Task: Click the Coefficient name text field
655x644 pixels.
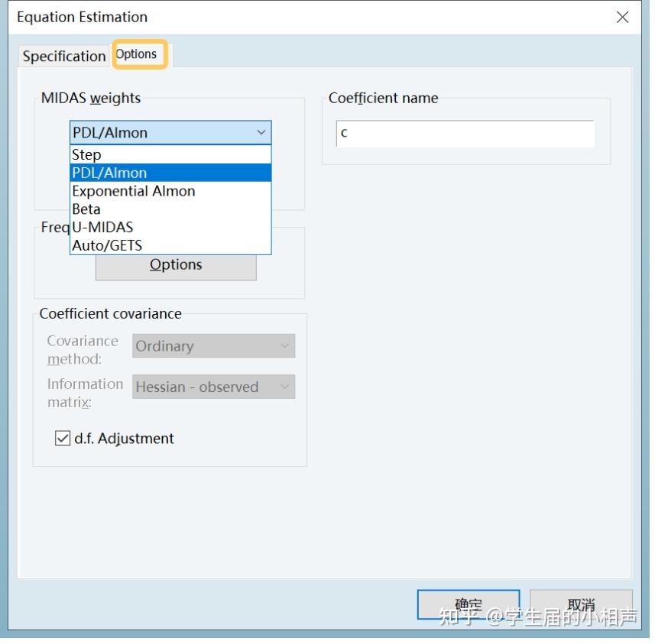Action: coord(465,133)
